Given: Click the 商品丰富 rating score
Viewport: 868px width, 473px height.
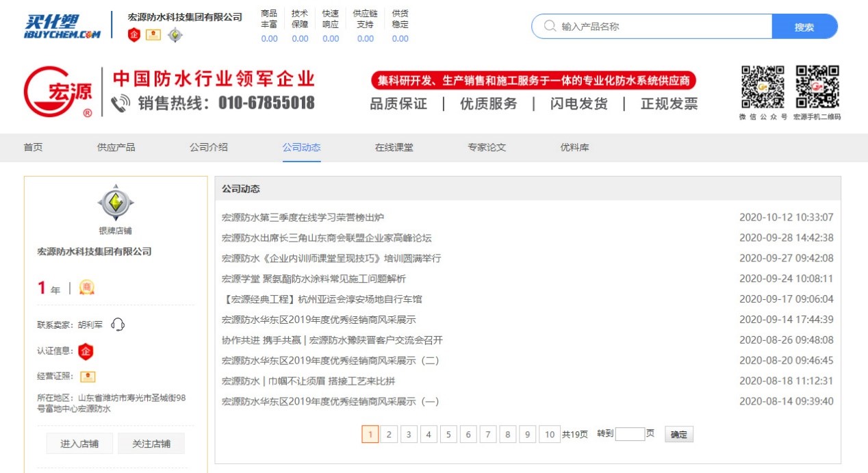Looking at the screenshot, I should point(269,39).
